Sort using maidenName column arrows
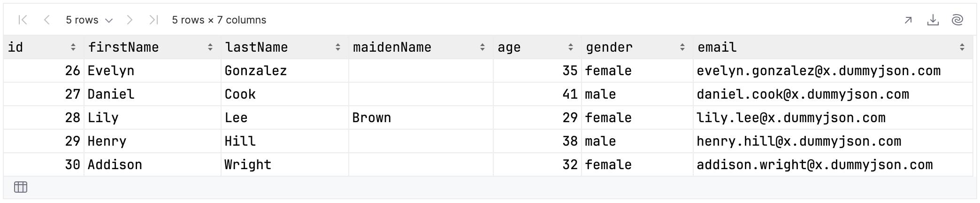Screen dimensions: 980x203 coord(482,47)
